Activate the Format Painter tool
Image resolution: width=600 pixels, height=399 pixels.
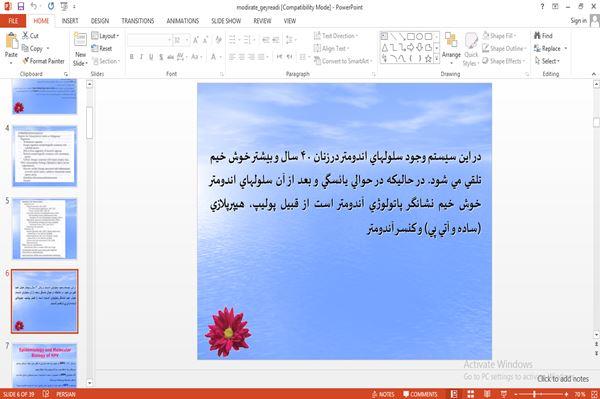pyautogui.click(x=43, y=61)
